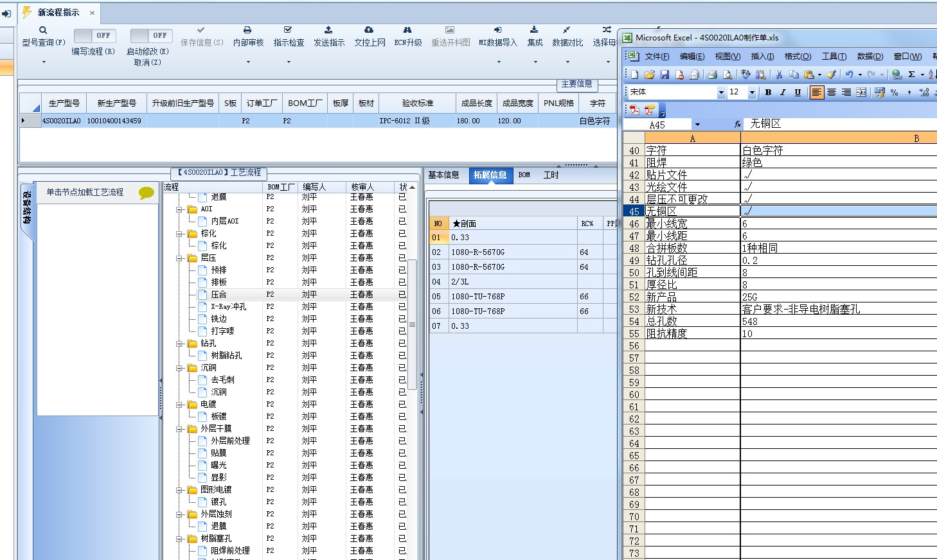Toggle 启动修改(E) OFF switch
937x560 pixels.
151,35
